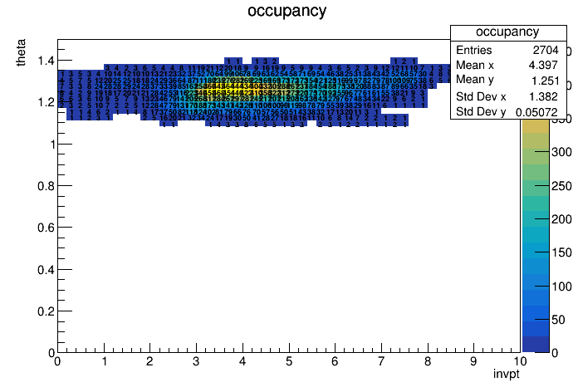The image size is (578, 392).
Task: Click the x-axis tick label "3"
Action: 196,361
